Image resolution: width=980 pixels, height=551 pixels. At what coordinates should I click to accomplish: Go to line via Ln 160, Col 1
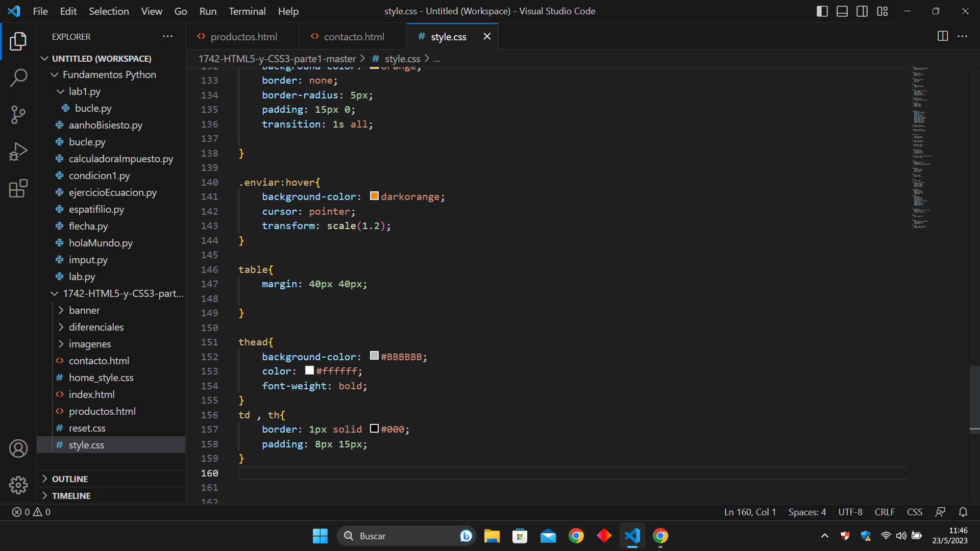[x=750, y=512]
